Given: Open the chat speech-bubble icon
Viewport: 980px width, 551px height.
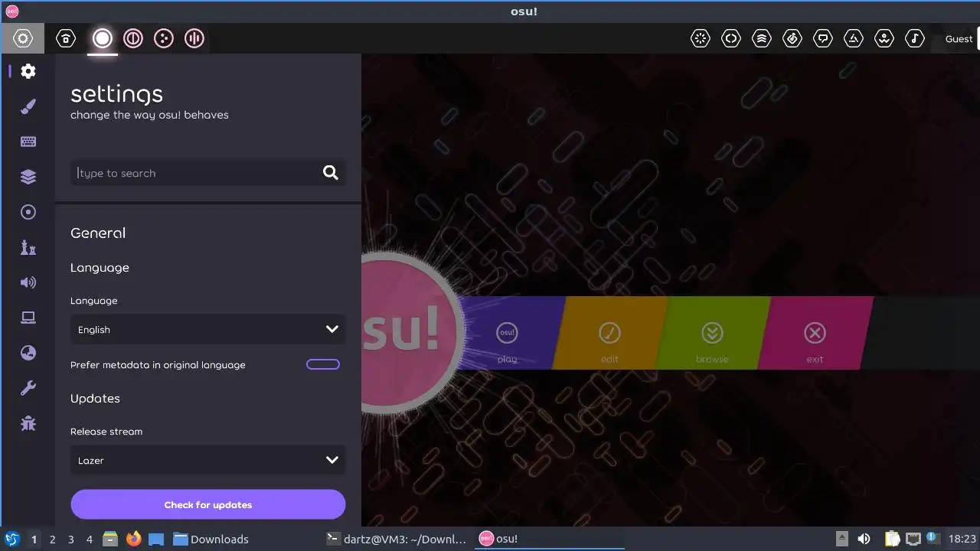Looking at the screenshot, I should [x=823, y=38].
